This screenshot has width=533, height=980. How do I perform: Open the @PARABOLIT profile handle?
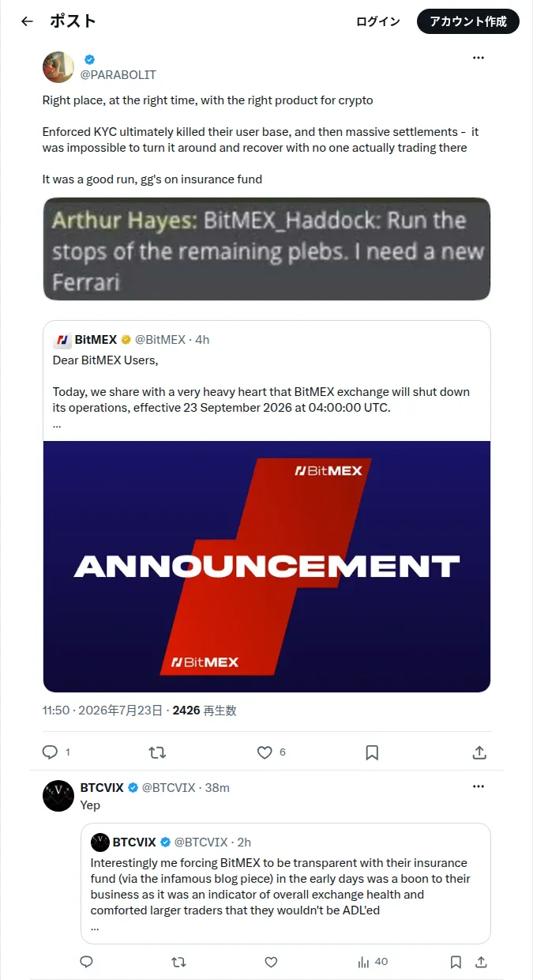(x=118, y=74)
